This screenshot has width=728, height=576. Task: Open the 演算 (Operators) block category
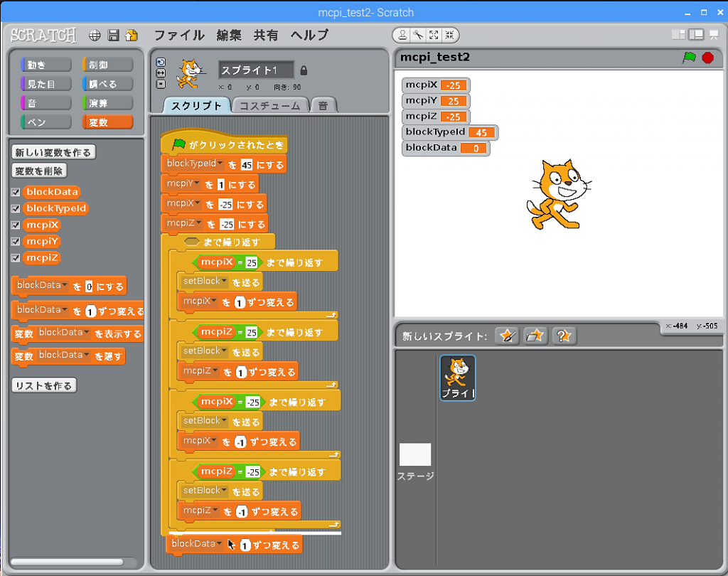tap(108, 103)
